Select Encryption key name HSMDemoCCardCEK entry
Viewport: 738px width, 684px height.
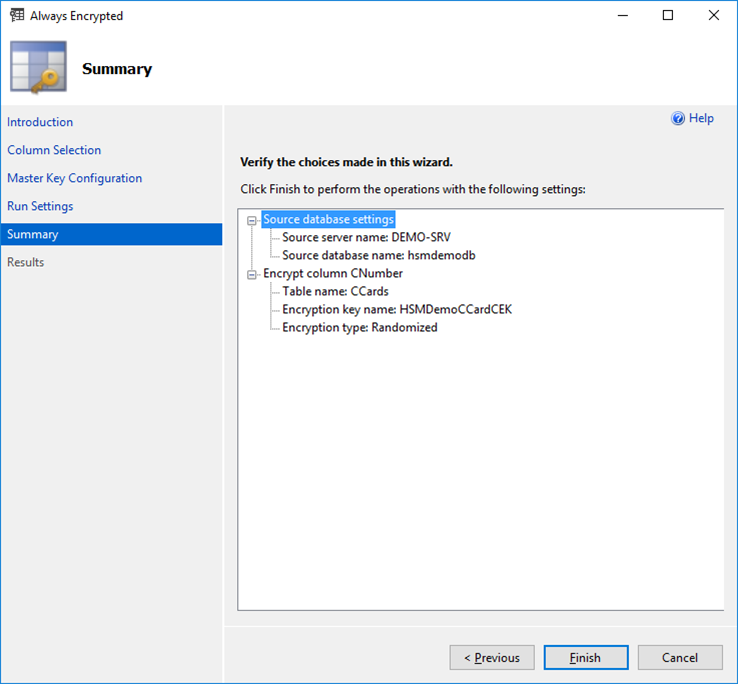coord(396,310)
